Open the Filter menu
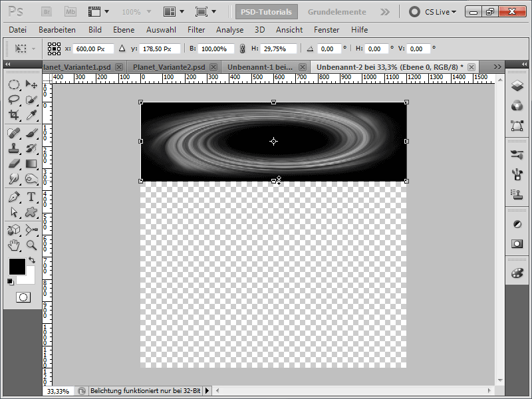Screen dimensions: 532x399 [196, 30]
